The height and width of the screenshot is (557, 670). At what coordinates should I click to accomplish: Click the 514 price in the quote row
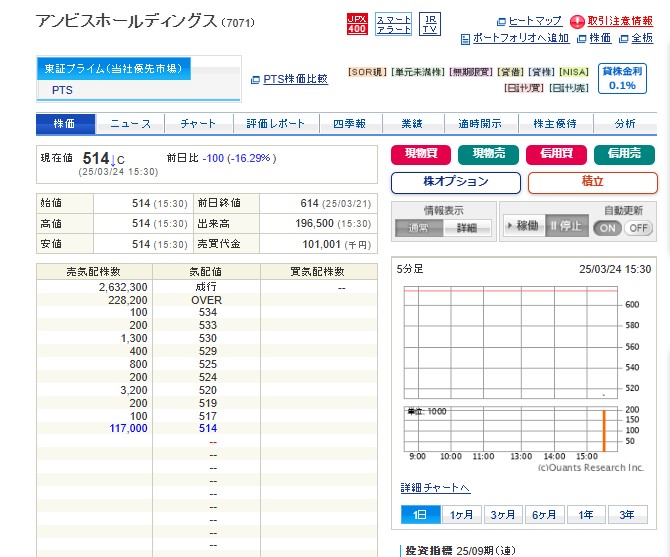pyautogui.click(x=208, y=428)
